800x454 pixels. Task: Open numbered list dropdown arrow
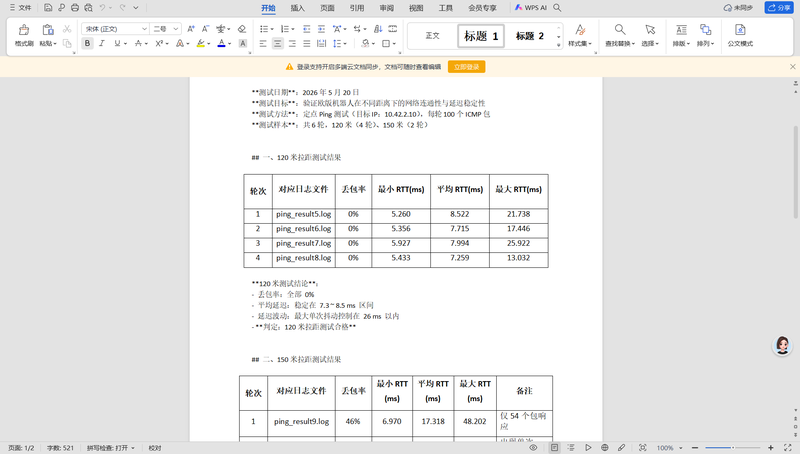coord(293,29)
